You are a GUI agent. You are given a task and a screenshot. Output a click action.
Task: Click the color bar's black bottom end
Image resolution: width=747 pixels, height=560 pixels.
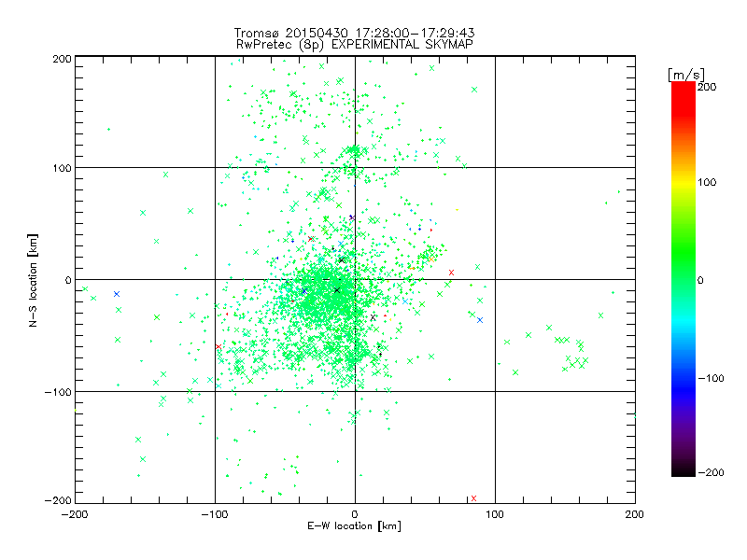tap(684, 471)
